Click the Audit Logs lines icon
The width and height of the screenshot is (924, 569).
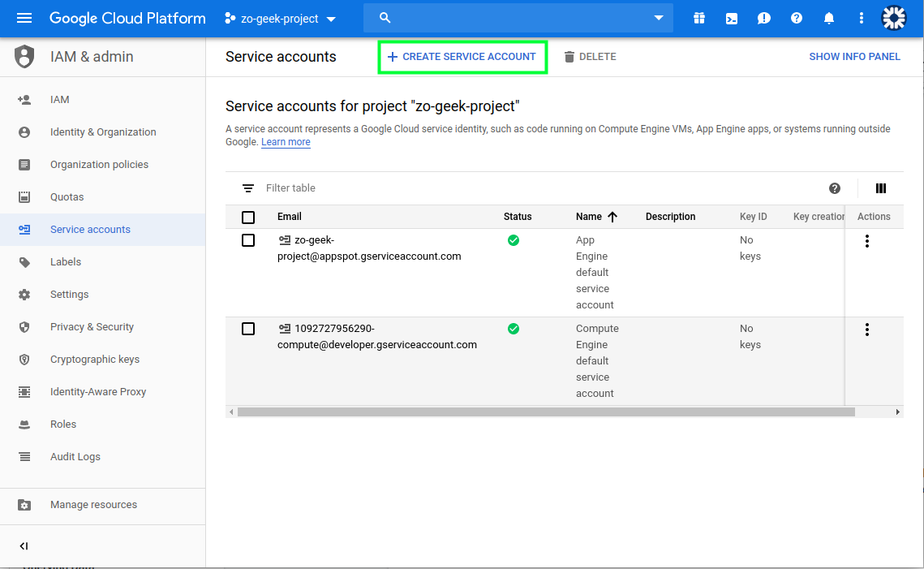24,456
